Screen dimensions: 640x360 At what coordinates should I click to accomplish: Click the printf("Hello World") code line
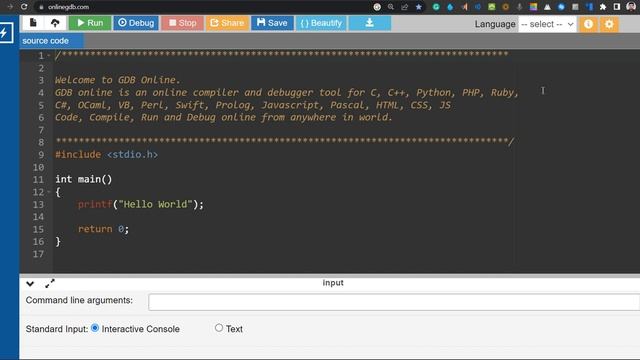point(140,204)
